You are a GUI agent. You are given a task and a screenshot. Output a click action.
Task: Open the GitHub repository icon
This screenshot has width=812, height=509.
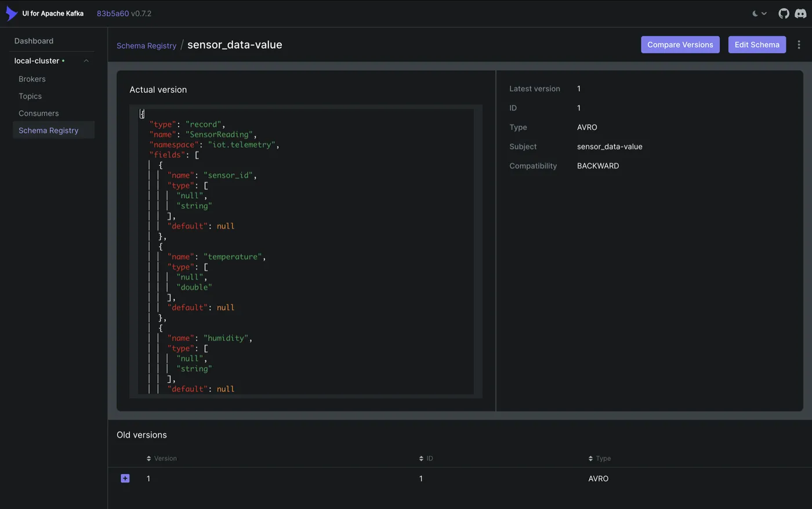pos(784,13)
